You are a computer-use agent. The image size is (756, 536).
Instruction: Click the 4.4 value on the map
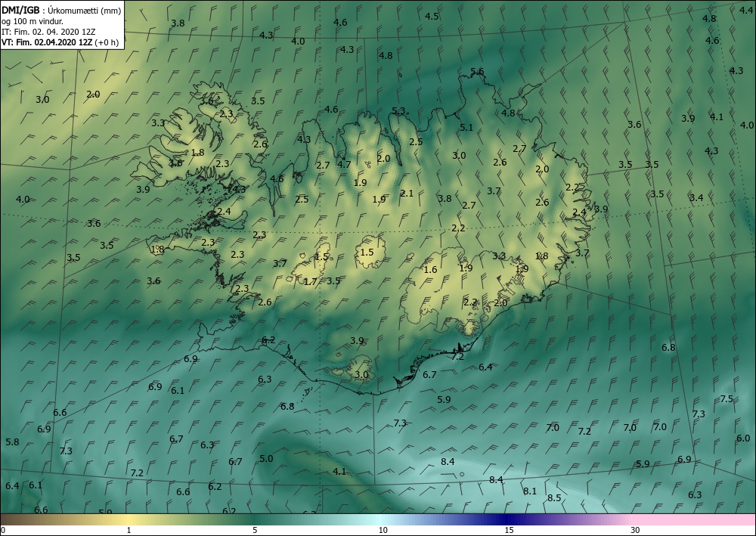click(746, 9)
